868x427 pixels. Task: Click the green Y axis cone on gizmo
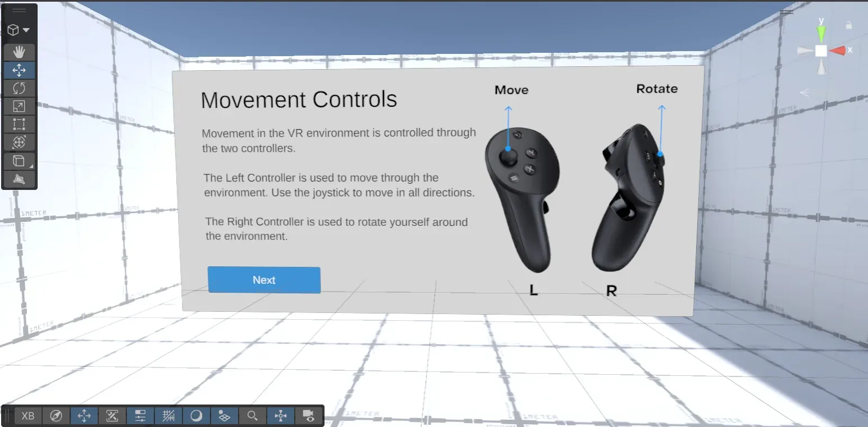[821, 34]
